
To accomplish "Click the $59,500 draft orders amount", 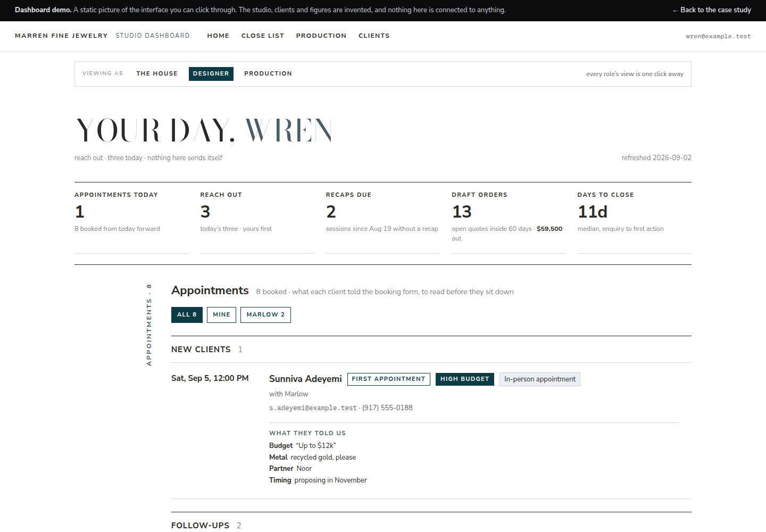I will 549,229.
